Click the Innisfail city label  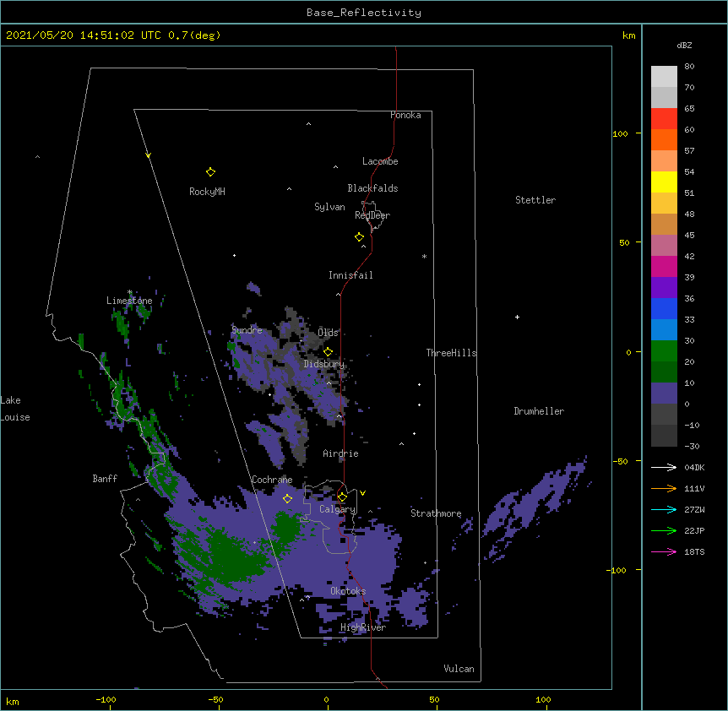pyautogui.click(x=350, y=275)
